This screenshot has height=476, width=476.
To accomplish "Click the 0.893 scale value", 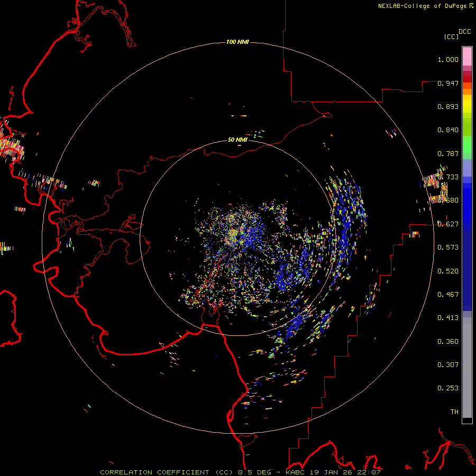I will point(448,106).
